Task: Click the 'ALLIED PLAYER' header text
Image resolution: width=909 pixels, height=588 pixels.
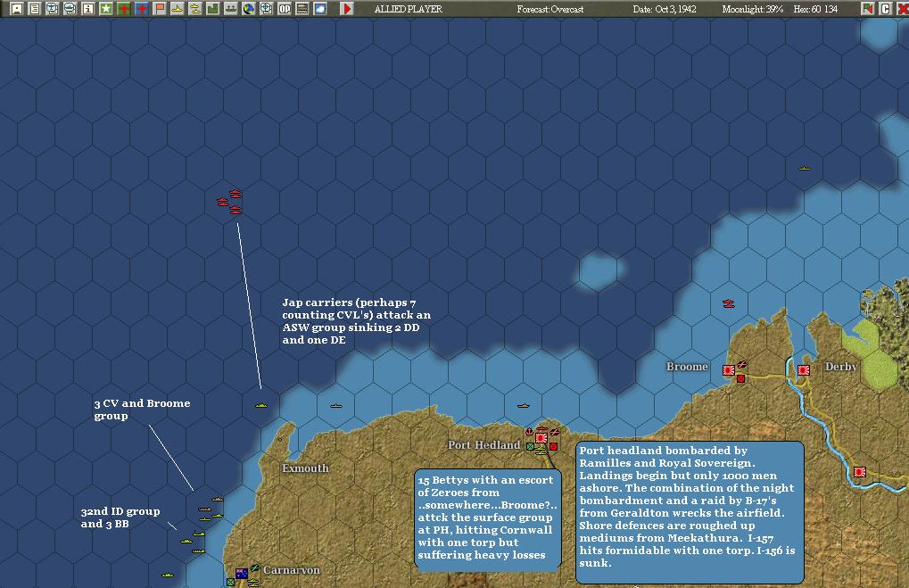Action: (x=409, y=9)
